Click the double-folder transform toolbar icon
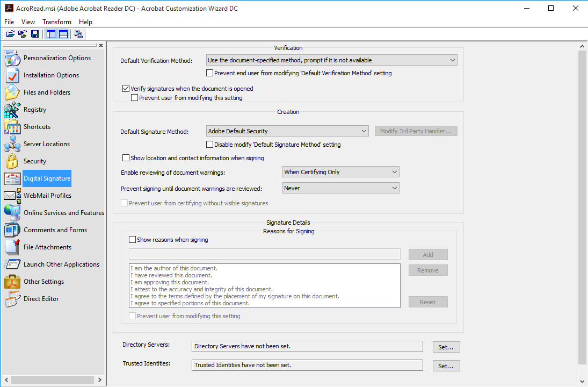The width and height of the screenshot is (588, 387). 23,34
